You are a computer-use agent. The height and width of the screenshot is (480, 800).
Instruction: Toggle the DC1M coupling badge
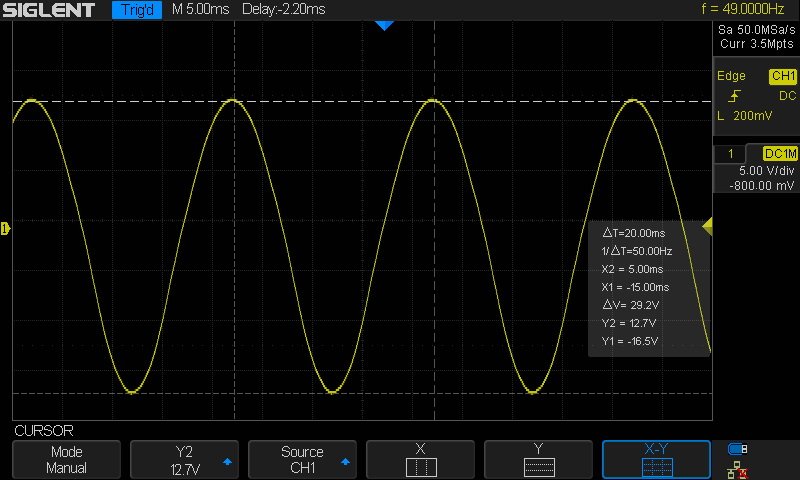(779, 153)
